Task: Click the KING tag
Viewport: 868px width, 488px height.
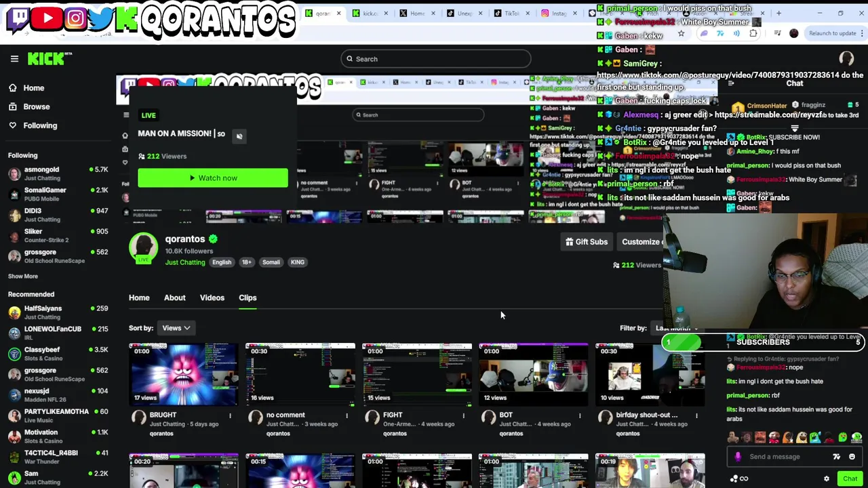Action: pos(298,262)
